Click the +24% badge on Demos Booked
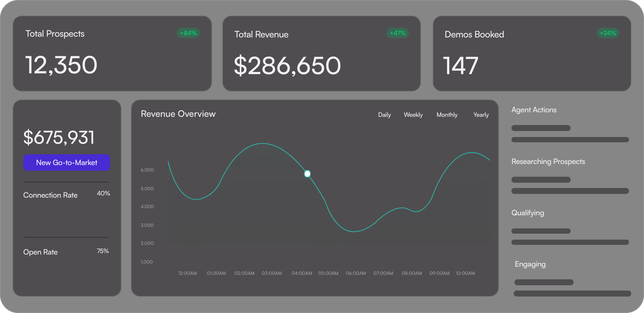 coord(608,33)
